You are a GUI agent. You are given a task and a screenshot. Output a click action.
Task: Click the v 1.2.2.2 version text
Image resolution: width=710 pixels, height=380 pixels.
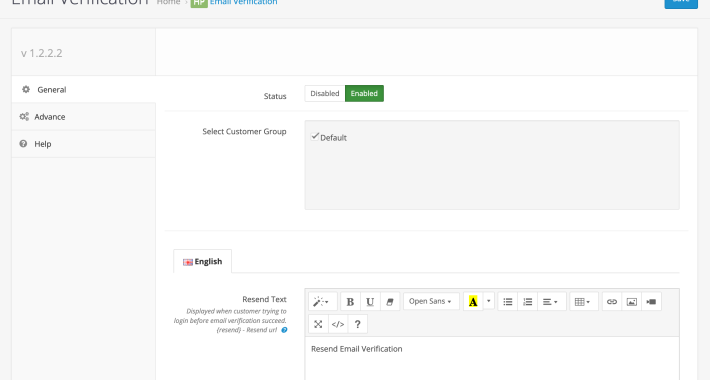42,53
